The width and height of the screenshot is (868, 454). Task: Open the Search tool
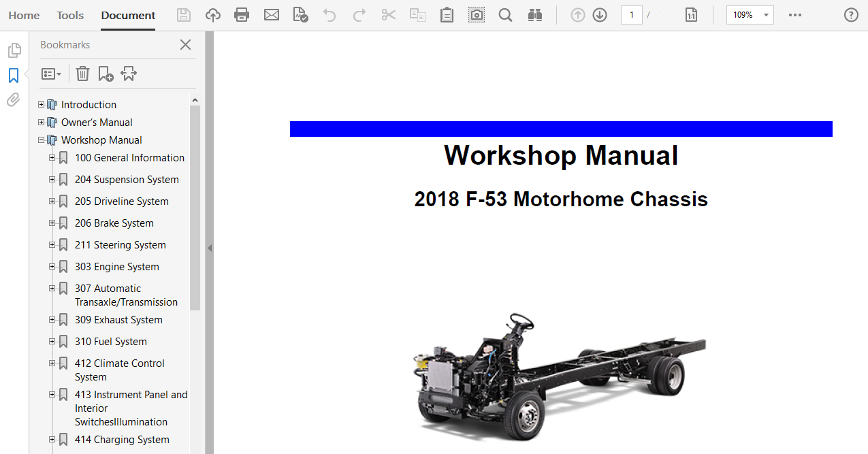point(505,14)
